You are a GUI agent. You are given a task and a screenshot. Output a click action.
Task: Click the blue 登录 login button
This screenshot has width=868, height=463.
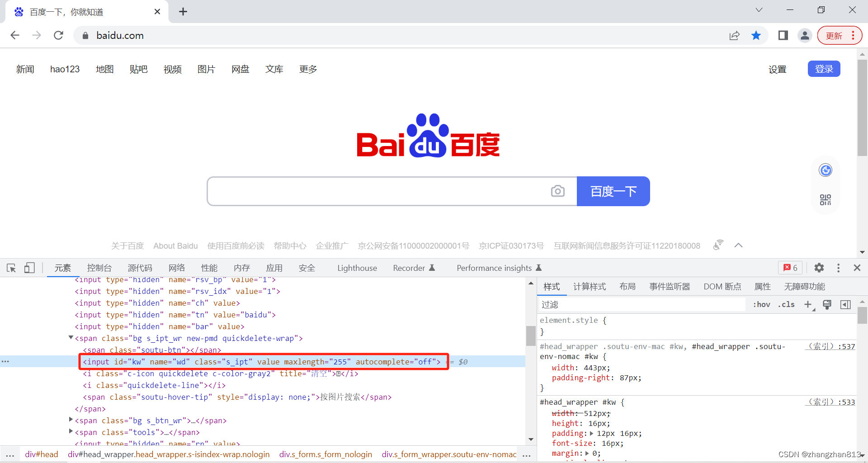[824, 69]
